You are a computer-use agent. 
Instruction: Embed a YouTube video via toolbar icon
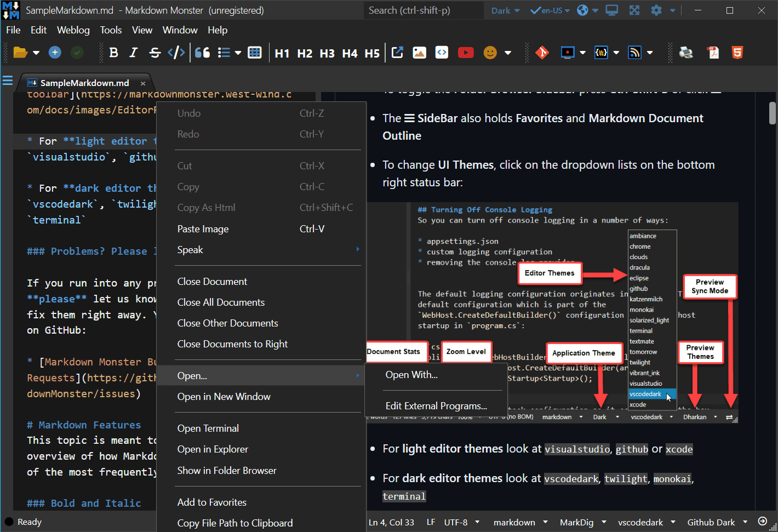pyautogui.click(x=466, y=53)
